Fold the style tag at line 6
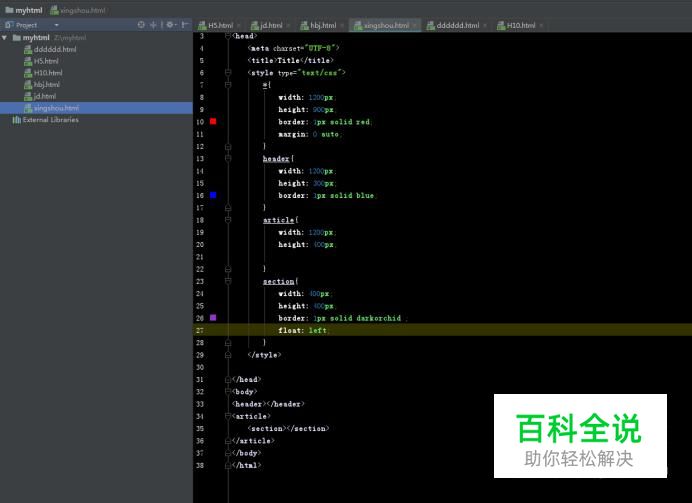692x503 pixels. coord(228,72)
